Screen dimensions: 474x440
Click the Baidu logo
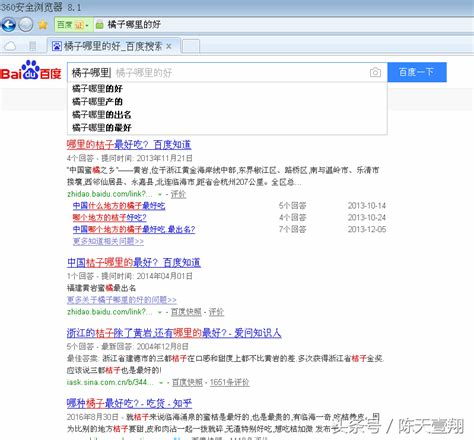tap(31, 71)
